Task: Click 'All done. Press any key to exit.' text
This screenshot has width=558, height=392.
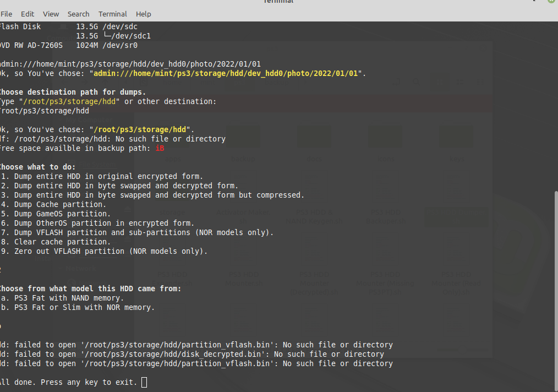Action: click(x=69, y=383)
